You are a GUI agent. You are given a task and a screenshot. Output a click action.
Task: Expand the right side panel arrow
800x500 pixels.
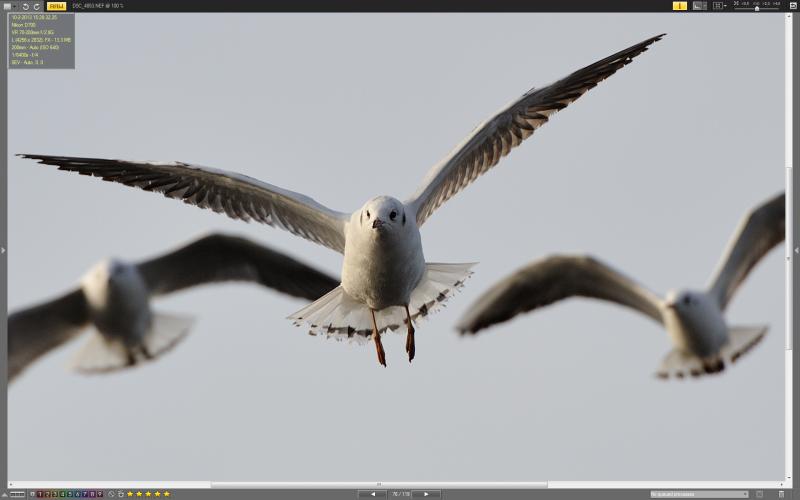tap(796, 250)
